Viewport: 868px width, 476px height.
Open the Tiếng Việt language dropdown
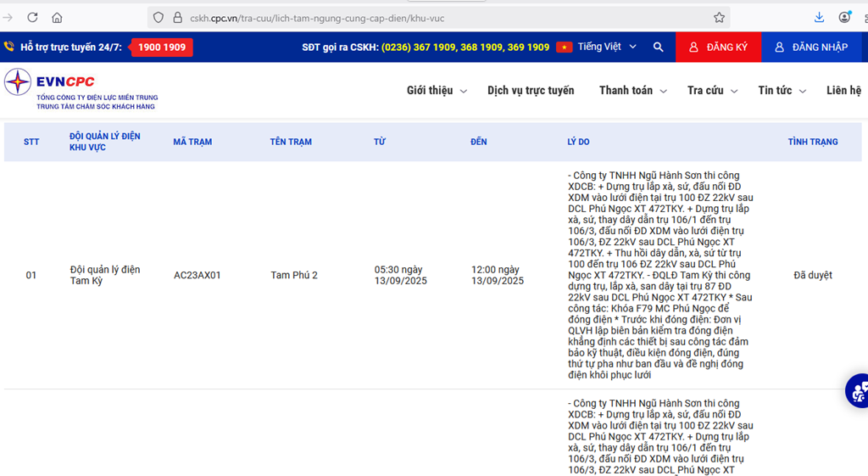pyautogui.click(x=607, y=48)
